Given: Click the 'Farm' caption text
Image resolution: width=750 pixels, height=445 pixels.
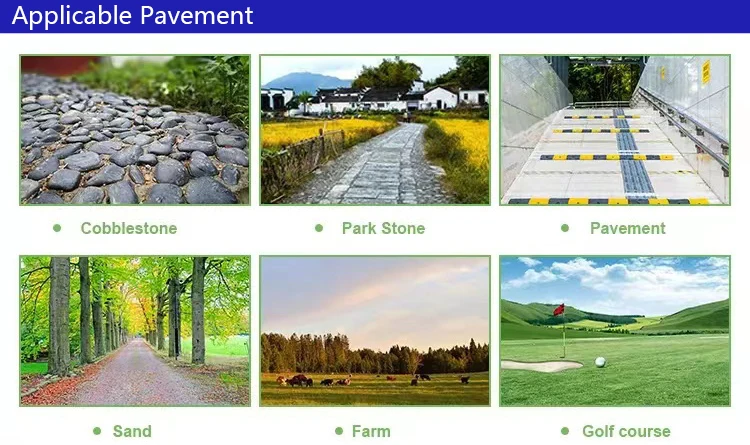Looking at the screenshot, I should coord(371,431).
